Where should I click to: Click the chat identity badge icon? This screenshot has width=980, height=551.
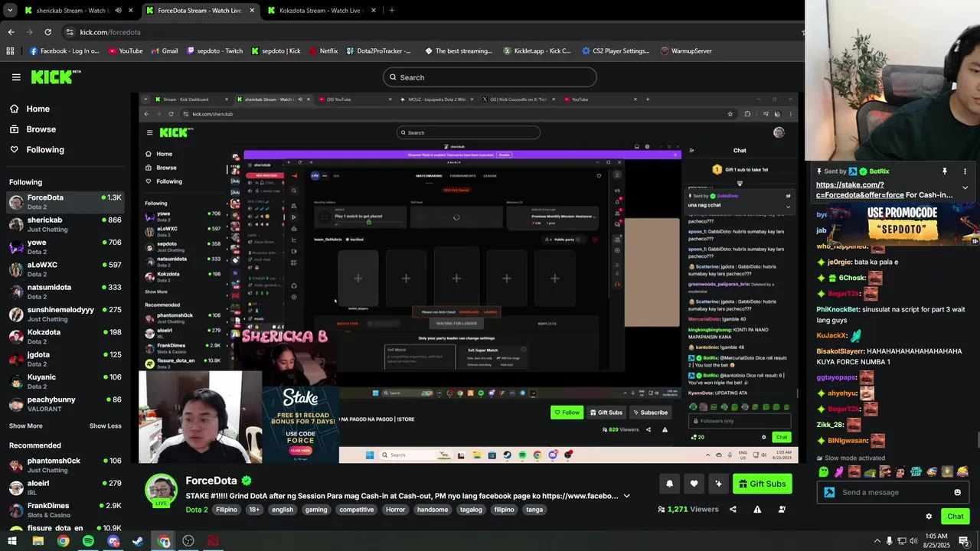[829, 492]
